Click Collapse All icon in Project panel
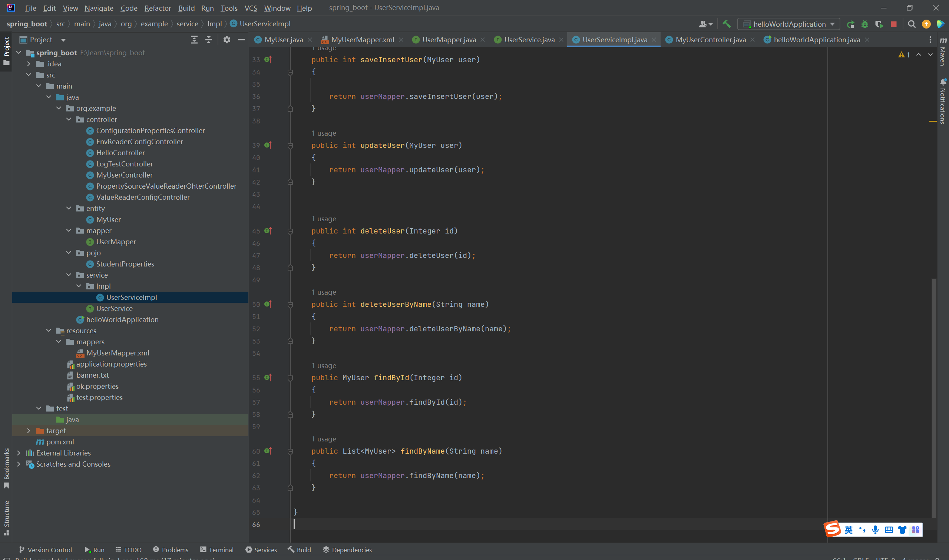949x560 pixels. (x=209, y=40)
